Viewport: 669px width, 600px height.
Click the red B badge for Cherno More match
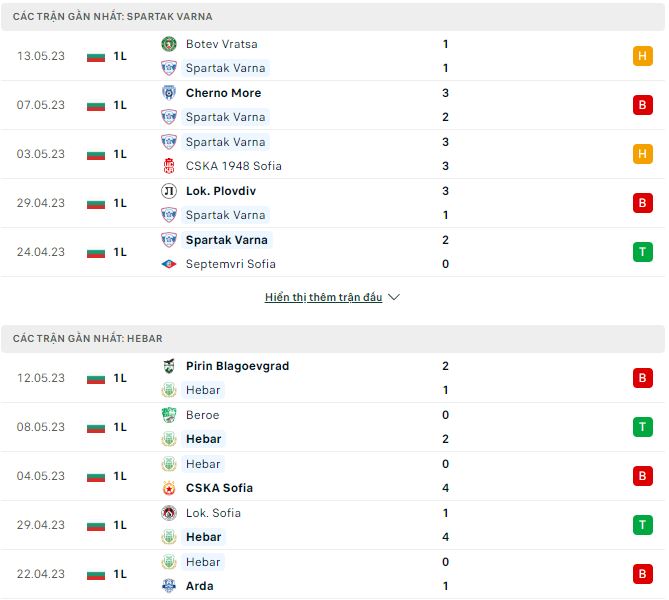click(642, 105)
